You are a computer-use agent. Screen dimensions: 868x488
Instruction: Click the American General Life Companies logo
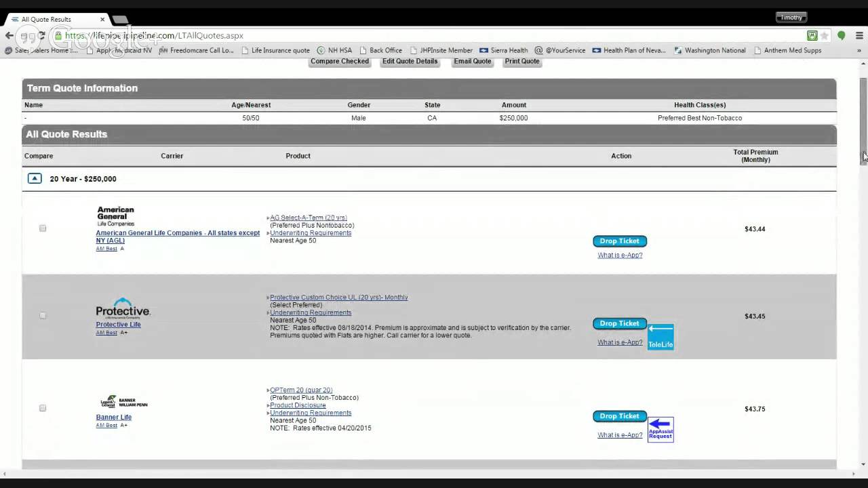tap(116, 216)
